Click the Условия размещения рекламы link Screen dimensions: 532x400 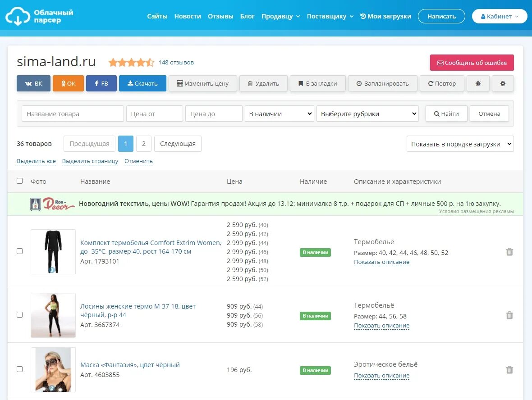click(x=477, y=211)
